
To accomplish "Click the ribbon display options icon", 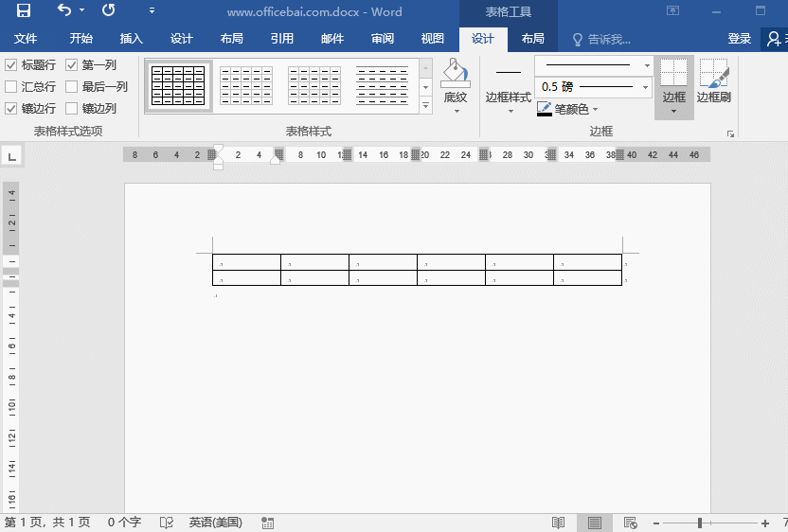I will (672, 10).
